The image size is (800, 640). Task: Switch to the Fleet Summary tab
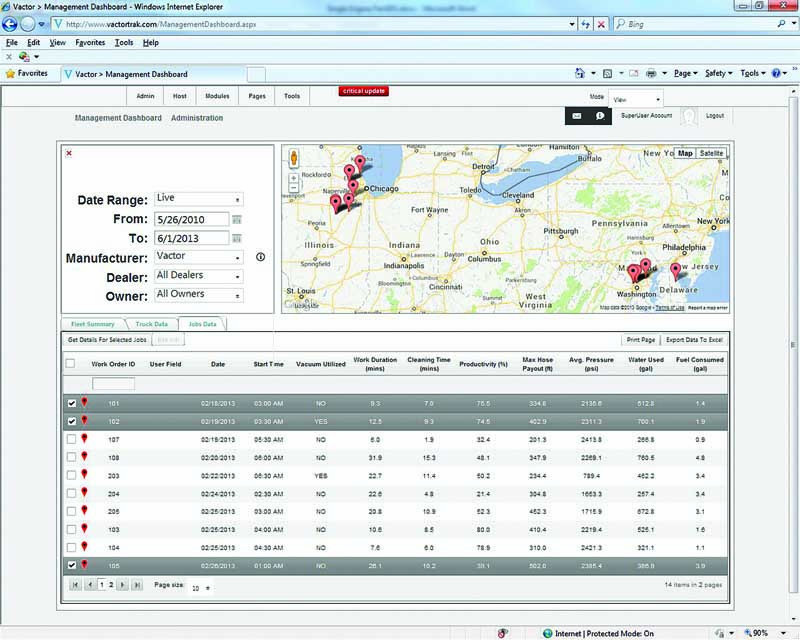(93, 324)
